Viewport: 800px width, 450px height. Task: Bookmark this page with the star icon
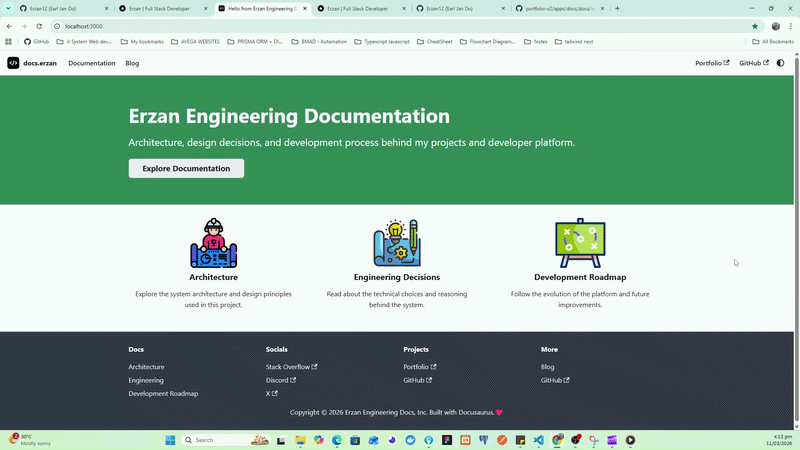(755, 26)
